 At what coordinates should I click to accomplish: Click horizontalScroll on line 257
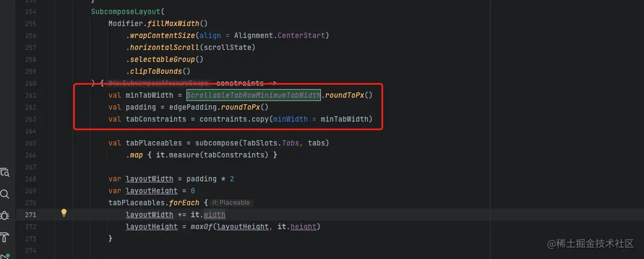tap(164, 47)
